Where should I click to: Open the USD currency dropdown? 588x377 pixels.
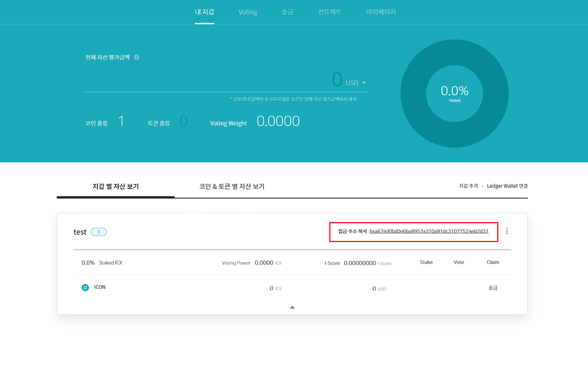(364, 82)
